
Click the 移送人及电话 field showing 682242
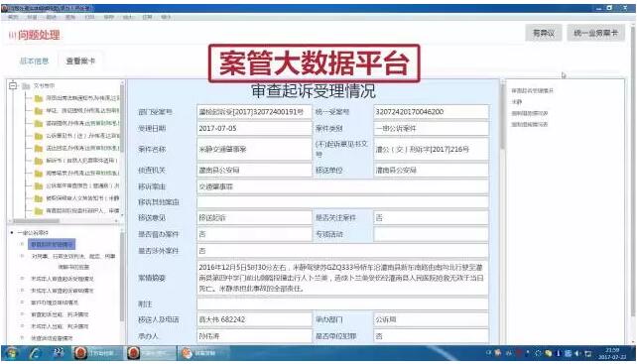pos(254,319)
